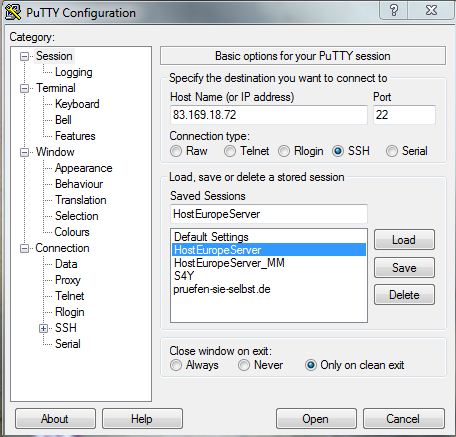This screenshot has width=456, height=437.
Task: Click the PuTTY icon in title bar
Action: coord(13,12)
